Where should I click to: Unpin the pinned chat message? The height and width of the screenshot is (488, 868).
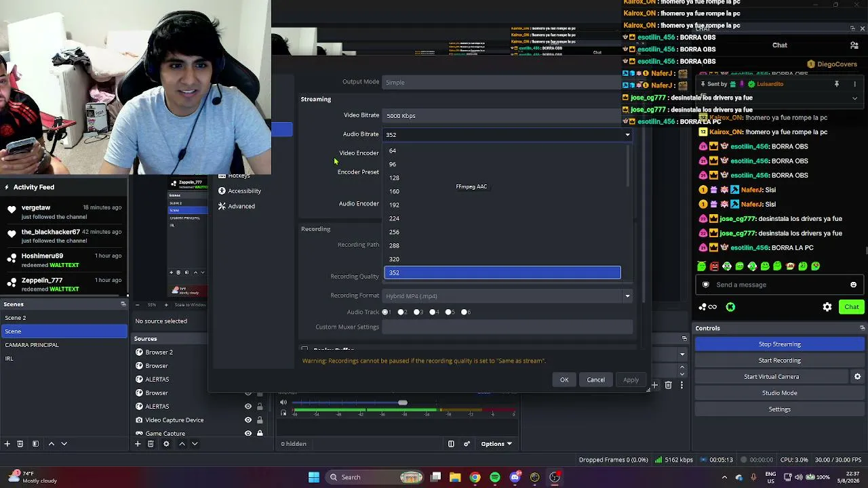837,84
